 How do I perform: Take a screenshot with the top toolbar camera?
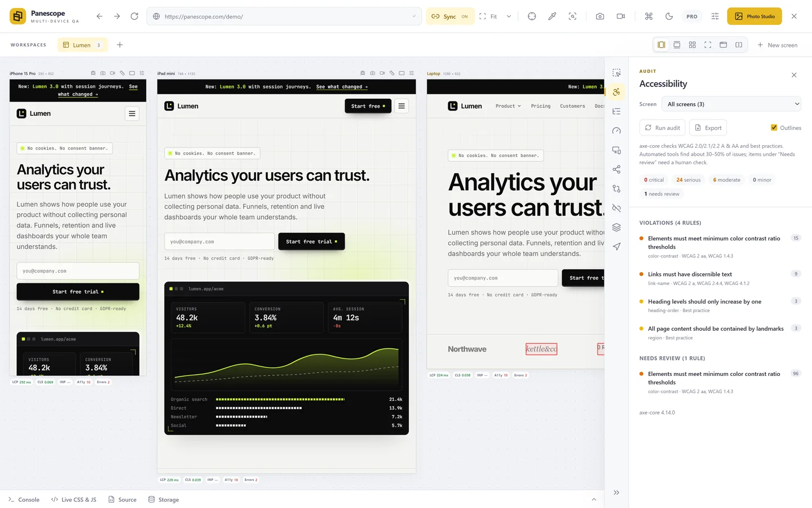(600, 16)
